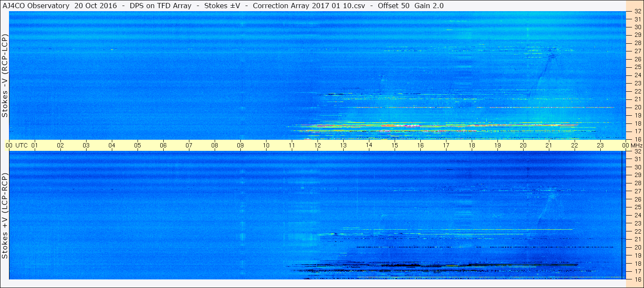Select the 17 hour tick on the time axis
Viewport: 644px width, 288px height.
(x=446, y=145)
